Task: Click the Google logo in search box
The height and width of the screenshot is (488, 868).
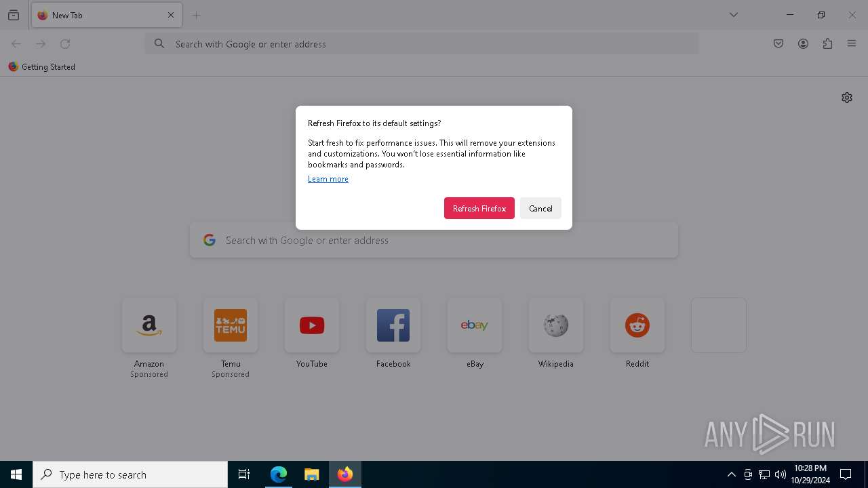Action: [x=210, y=240]
